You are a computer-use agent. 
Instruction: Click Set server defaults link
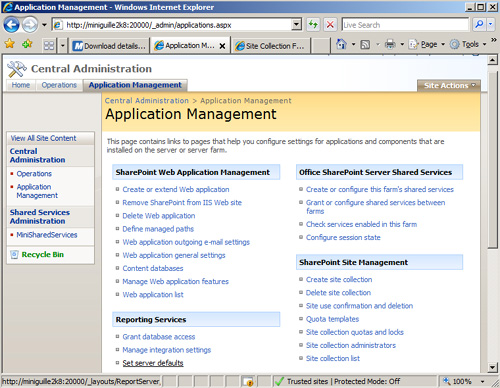coord(153,363)
